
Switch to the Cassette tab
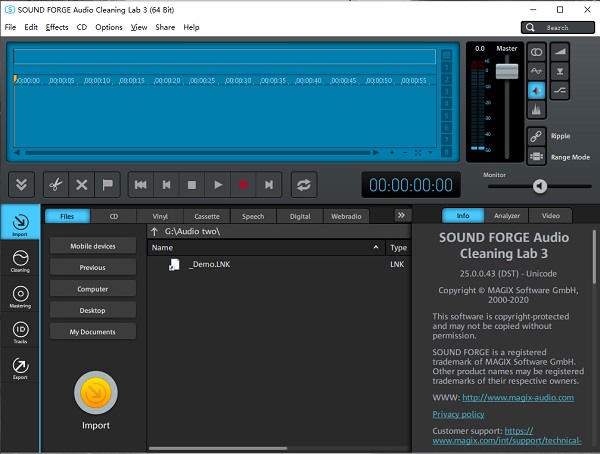coord(207,216)
